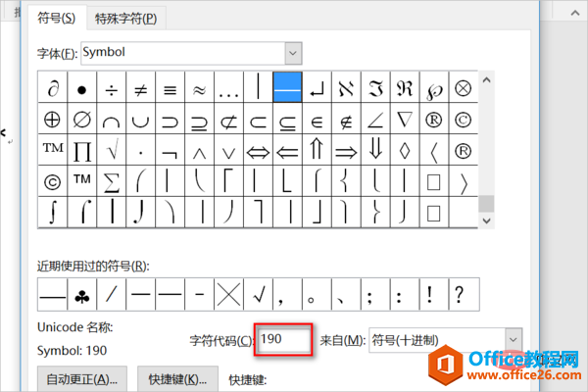Select the double down arrow ⇓ symbol

coord(375,150)
